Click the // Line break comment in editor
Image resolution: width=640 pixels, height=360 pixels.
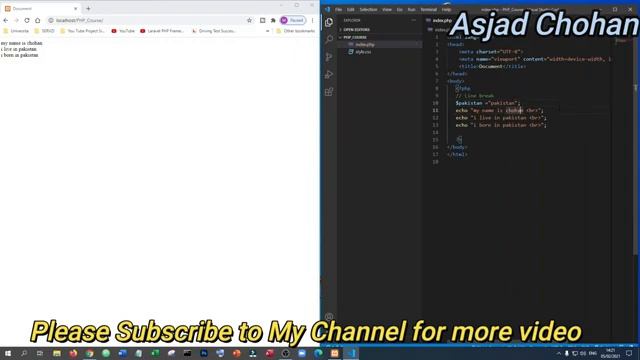(x=475, y=96)
